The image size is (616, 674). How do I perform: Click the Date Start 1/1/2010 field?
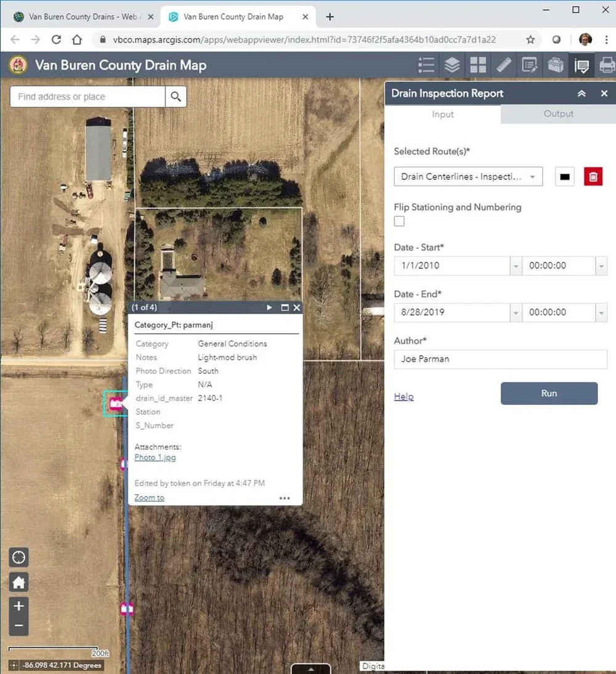(x=452, y=266)
